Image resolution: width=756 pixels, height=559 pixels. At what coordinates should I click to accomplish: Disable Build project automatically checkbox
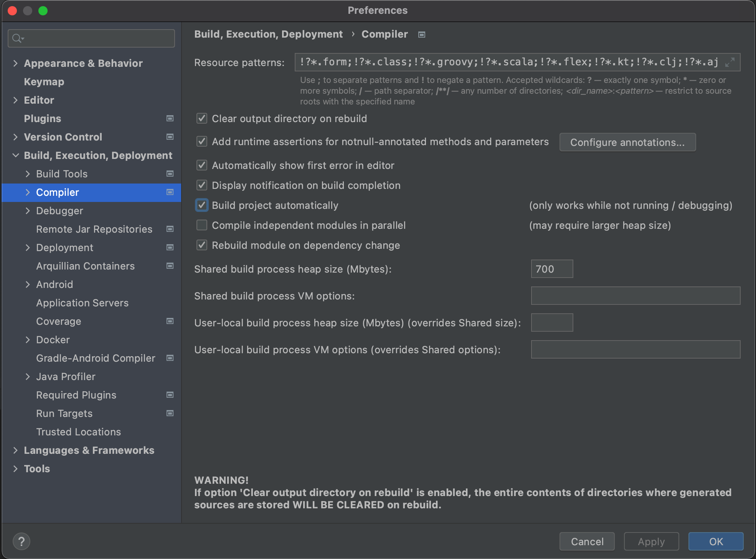click(202, 205)
